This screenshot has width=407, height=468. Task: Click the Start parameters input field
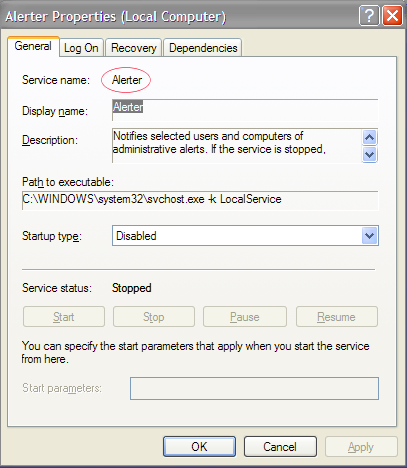coord(254,388)
